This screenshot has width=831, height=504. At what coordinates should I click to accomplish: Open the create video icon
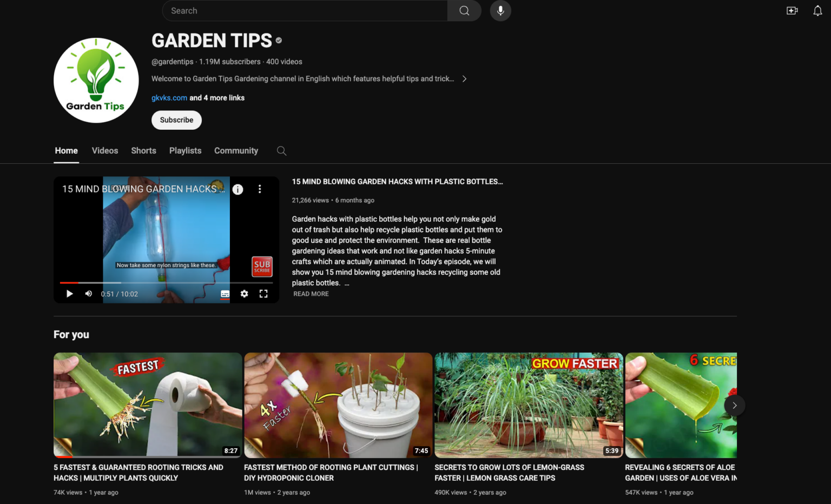click(792, 11)
